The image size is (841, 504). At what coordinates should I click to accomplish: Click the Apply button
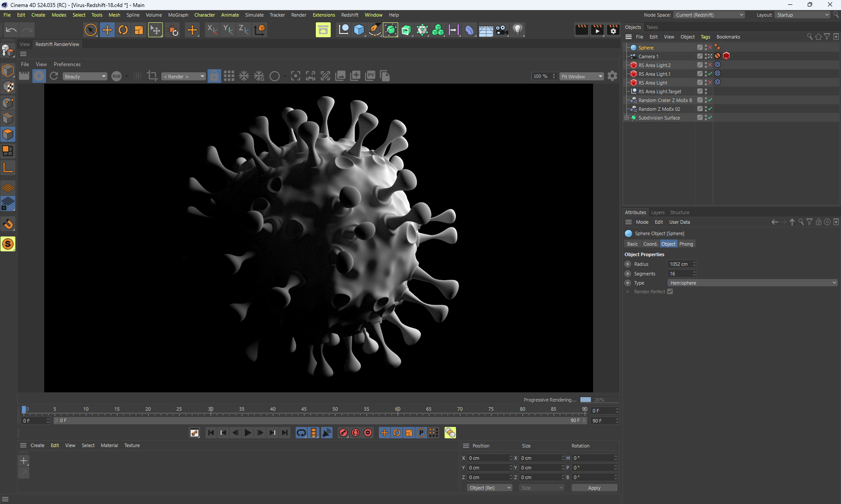[x=594, y=488]
